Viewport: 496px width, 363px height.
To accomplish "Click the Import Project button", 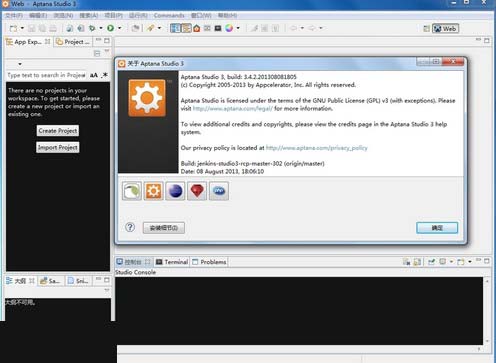I will 58,147.
